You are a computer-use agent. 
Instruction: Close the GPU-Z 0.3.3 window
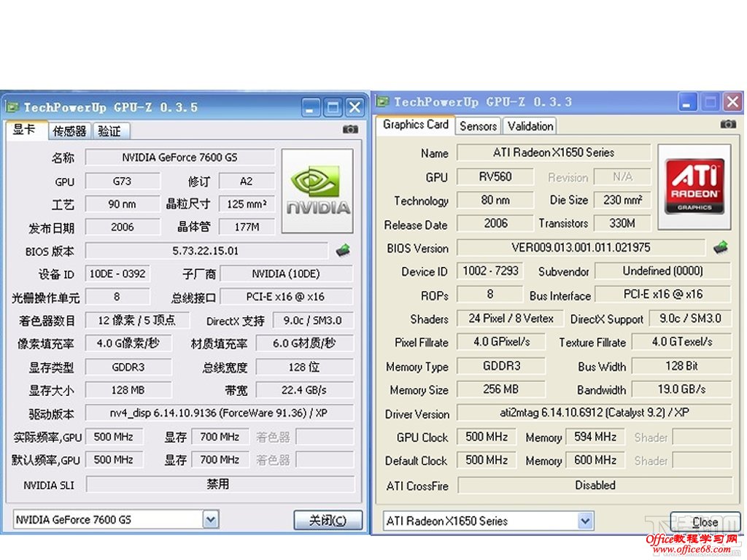coord(732,101)
